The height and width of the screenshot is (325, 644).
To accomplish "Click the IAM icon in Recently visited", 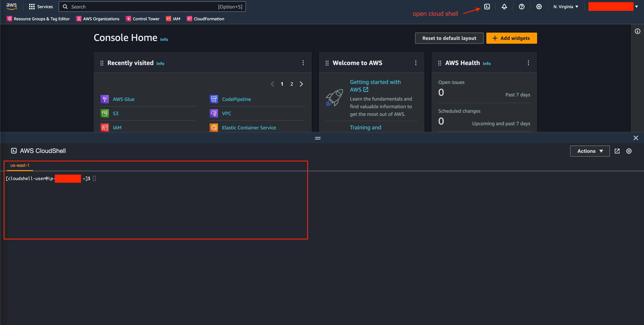I will click(104, 128).
